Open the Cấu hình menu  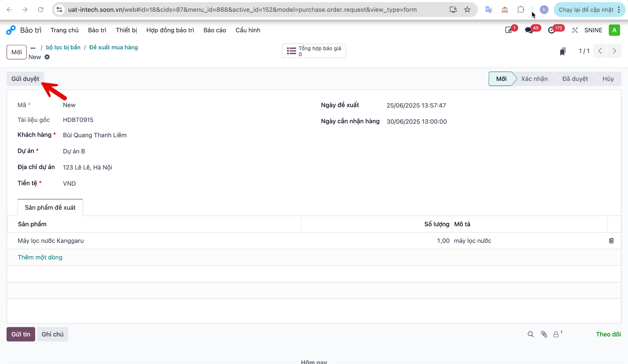pos(248,30)
